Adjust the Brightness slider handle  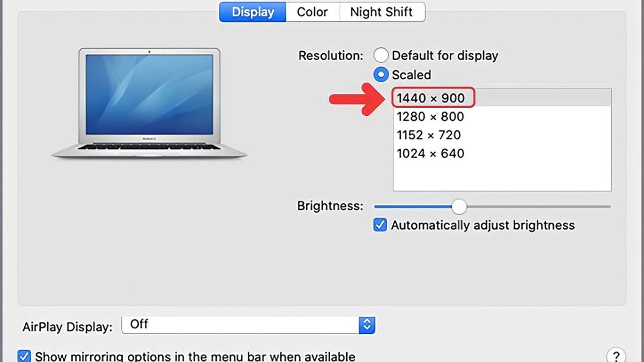coord(459,206)
